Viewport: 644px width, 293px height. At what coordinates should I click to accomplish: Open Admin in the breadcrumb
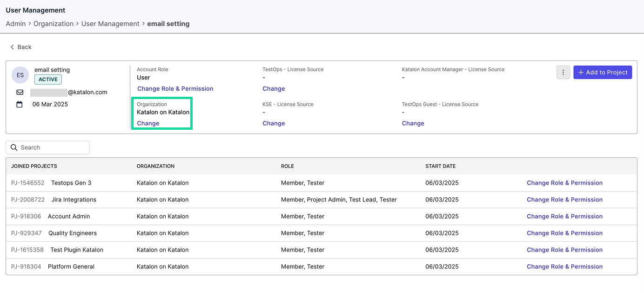point(16,24)
